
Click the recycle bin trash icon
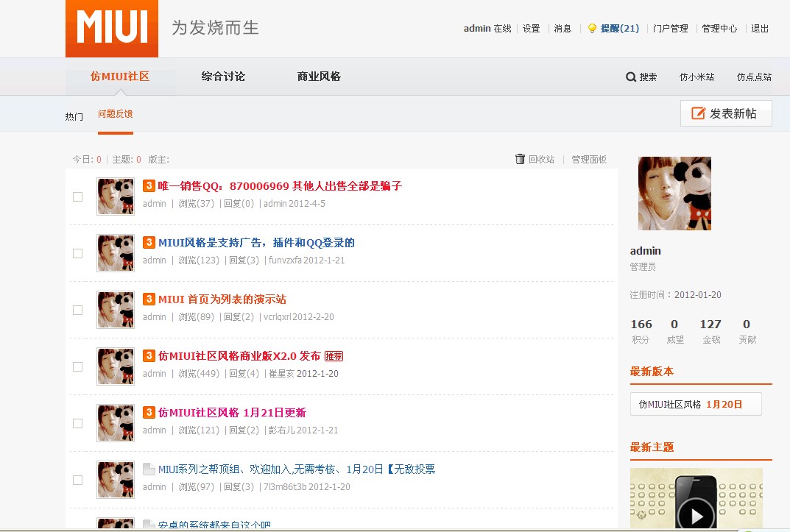(x=520, y=159)
